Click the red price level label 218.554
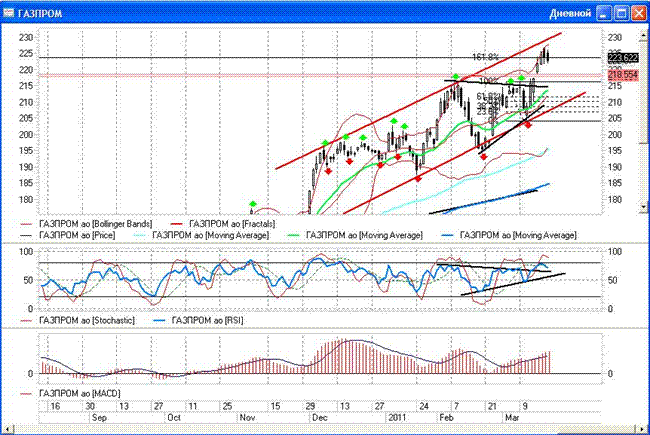This screenshot has height=435, width=650. [623, 75]
